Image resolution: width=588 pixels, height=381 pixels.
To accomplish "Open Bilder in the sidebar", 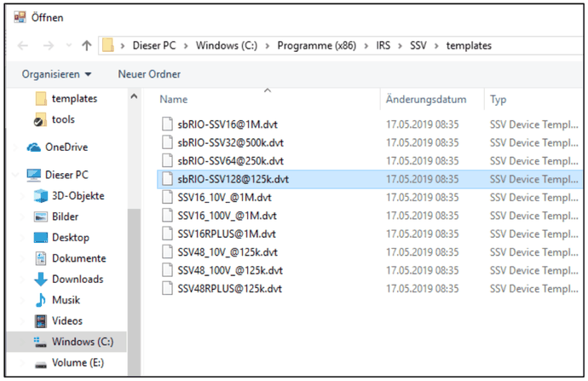I will [x=66, y=216].
